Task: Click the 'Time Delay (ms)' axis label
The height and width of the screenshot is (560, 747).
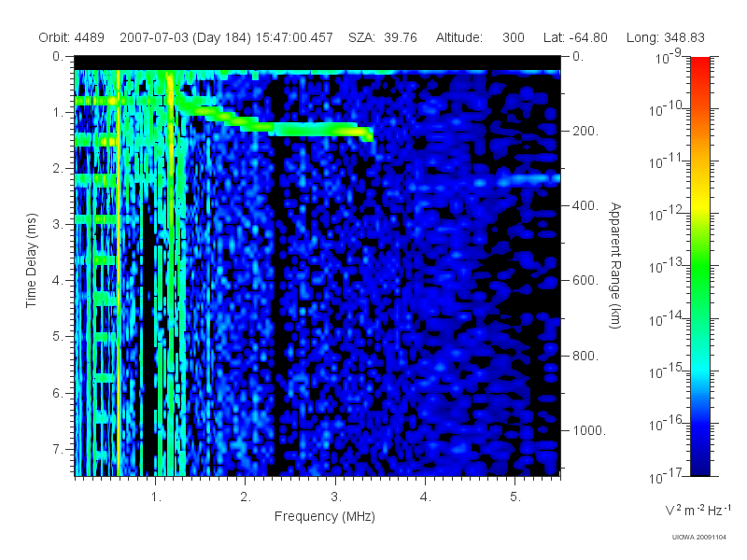Action: click(31, 260)
